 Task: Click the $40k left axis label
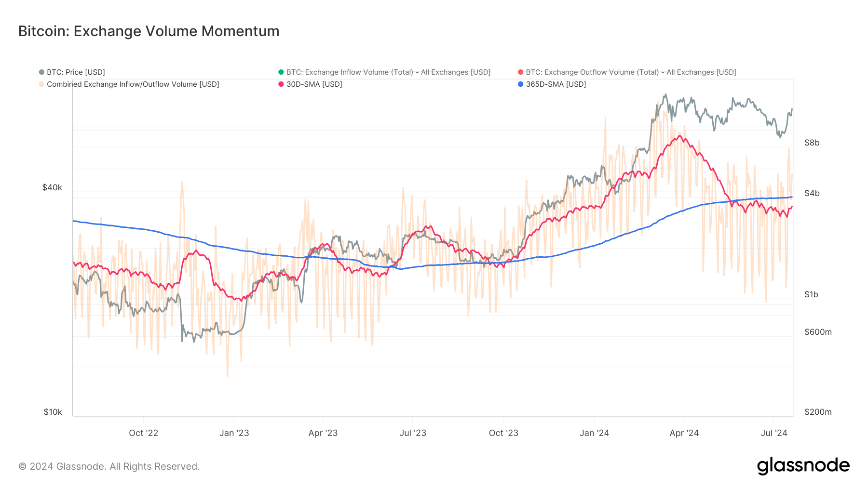point(52,188)
